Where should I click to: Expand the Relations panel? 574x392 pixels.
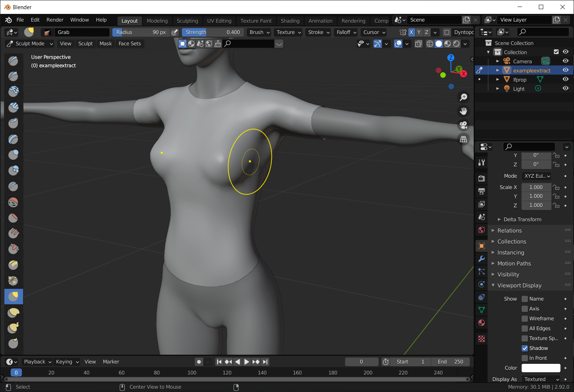coord(510,230)
